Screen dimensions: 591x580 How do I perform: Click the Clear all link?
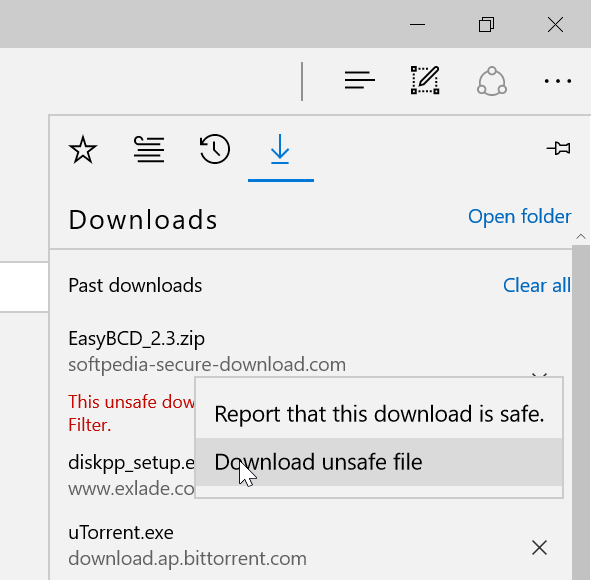(x=537, y=285)
